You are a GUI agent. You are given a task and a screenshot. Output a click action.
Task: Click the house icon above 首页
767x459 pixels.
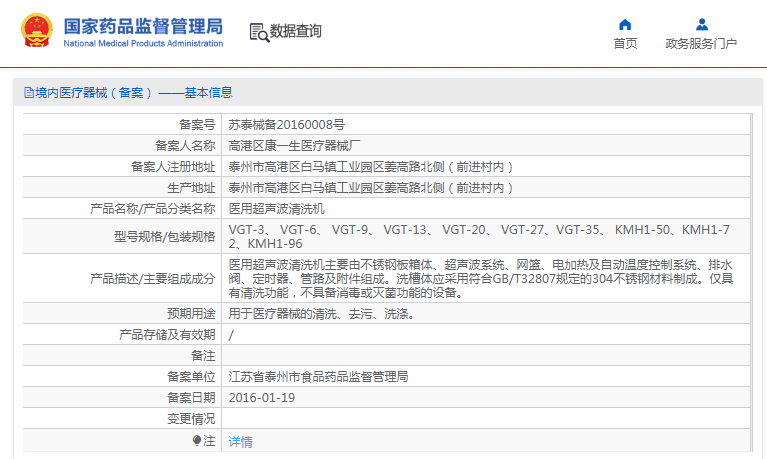click(x=625, y=24)
